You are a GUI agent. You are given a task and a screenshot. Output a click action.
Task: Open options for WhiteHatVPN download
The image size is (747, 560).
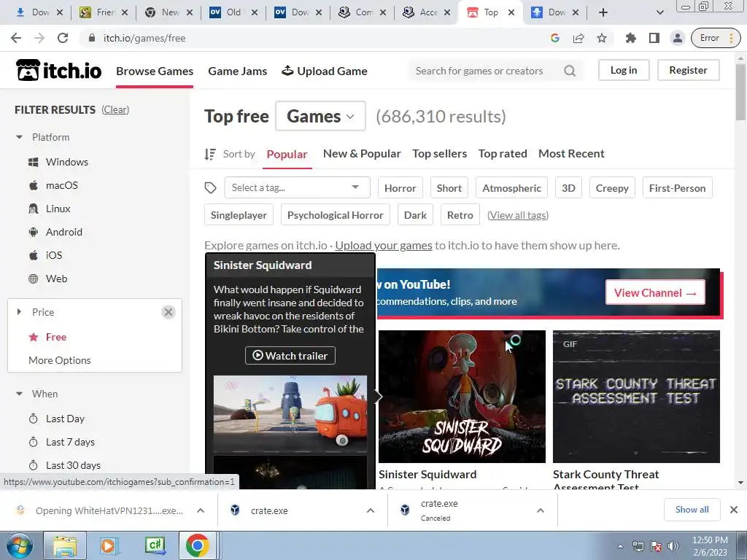click(x=201, y=510)
